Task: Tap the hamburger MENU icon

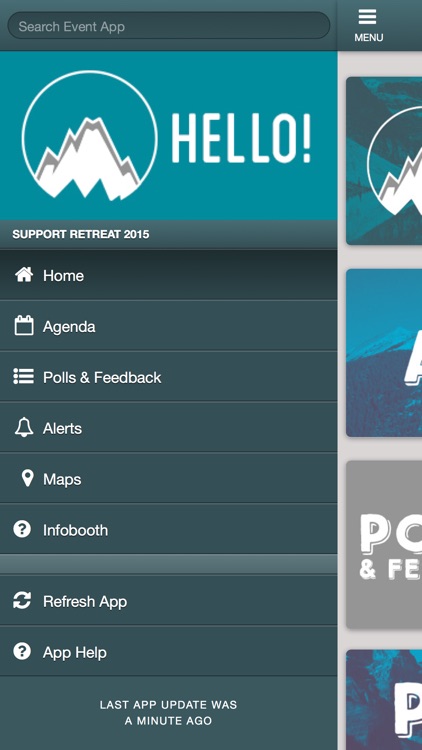Action: tap(367, 18)
